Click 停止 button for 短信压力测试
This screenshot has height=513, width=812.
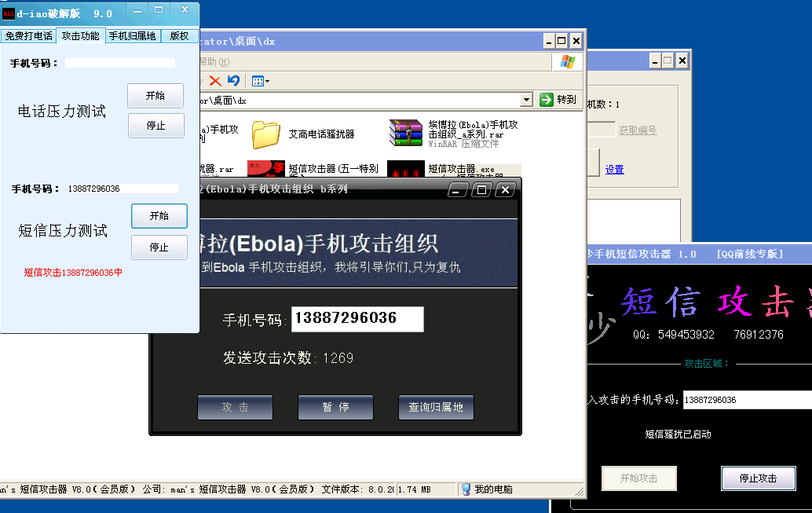pos(159,247)
